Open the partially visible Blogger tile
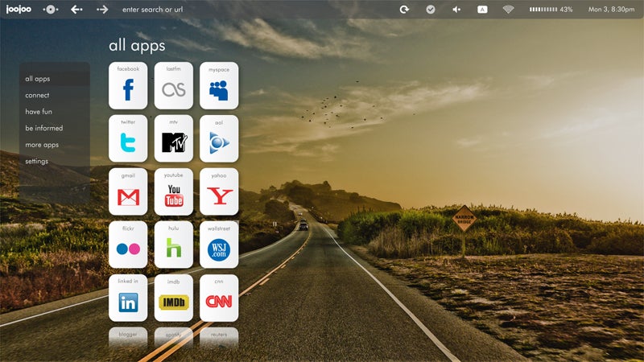Viewport: 644px width, 362px height. [128, 337]
